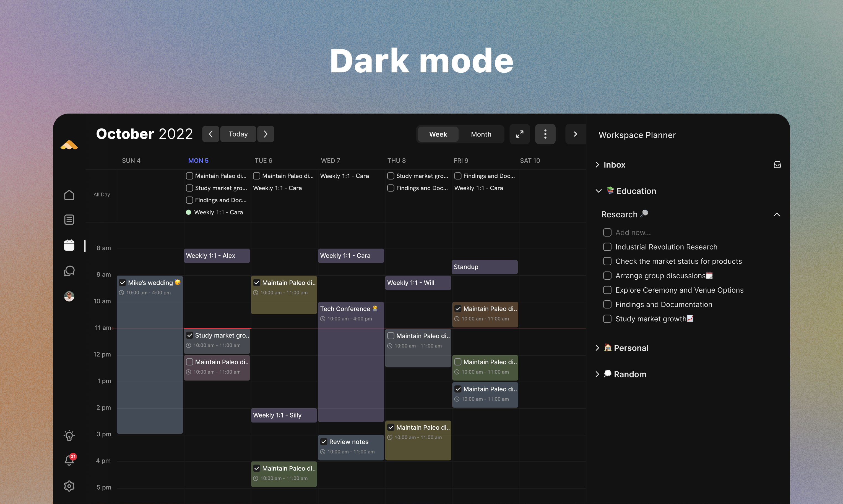Screen dimensions: 843x504
Task: Click the clock icon in Tech Conference event
Action: [322, 319]
